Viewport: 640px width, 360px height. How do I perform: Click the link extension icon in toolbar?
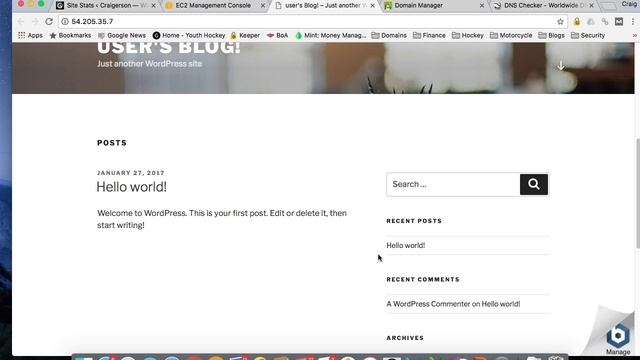tap(605, 22)
